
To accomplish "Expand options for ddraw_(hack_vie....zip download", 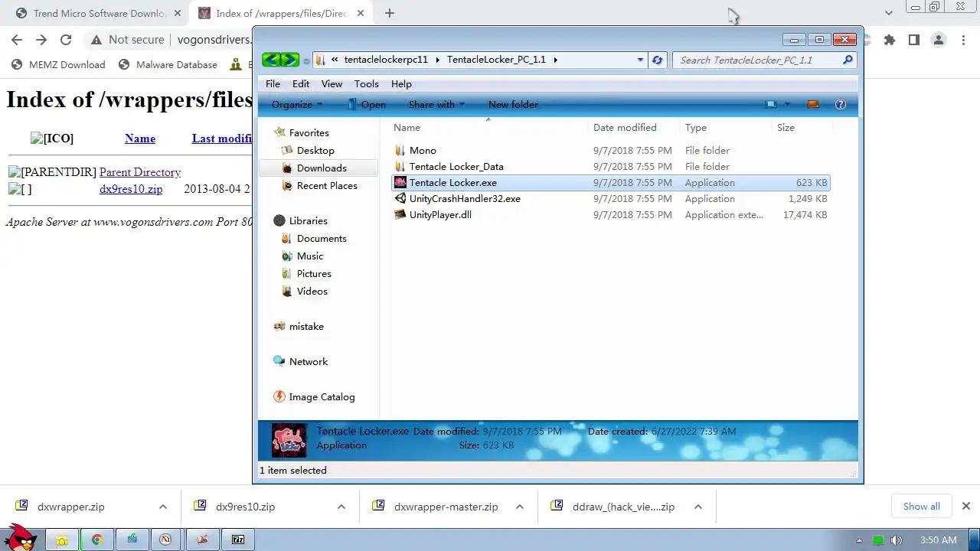I will coord(698,507).
